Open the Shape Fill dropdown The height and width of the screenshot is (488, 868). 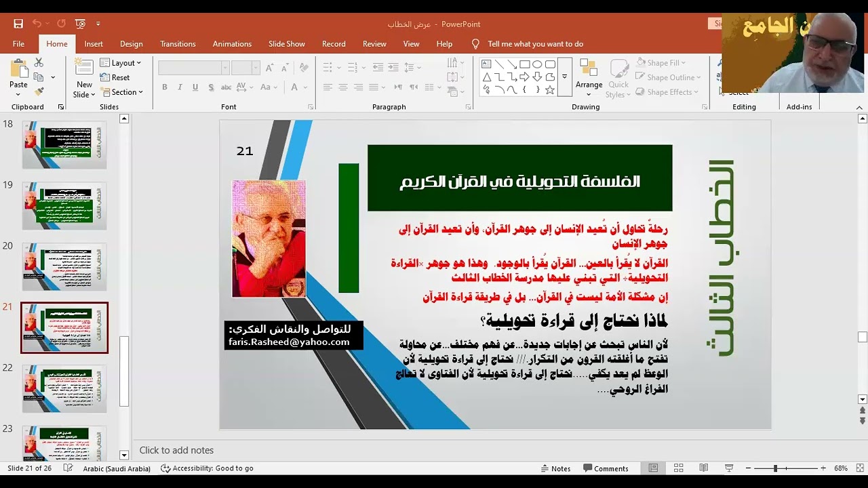pos(661,63)
